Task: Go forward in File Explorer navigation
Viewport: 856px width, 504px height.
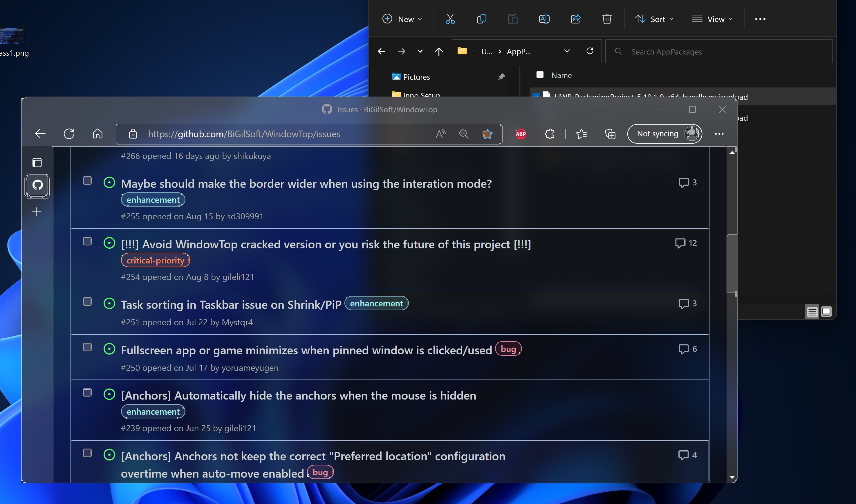Action: 402,51
